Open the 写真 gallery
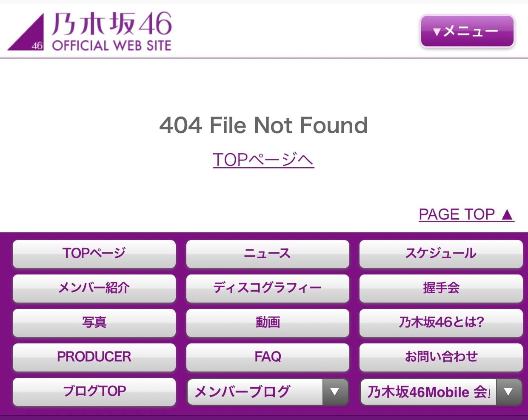The width and height of the screenshot is (528, 420). (94, 323)
